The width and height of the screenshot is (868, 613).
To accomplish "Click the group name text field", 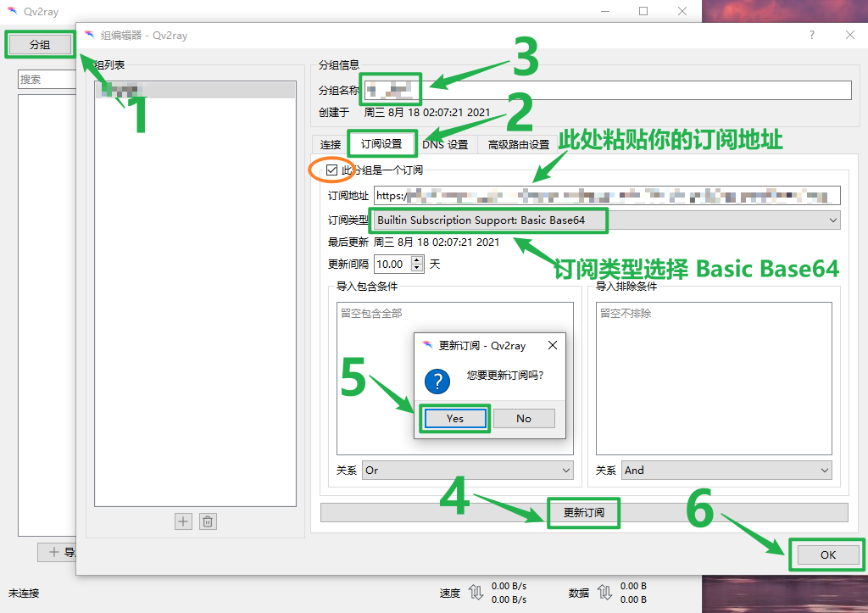I will (636, 90).
